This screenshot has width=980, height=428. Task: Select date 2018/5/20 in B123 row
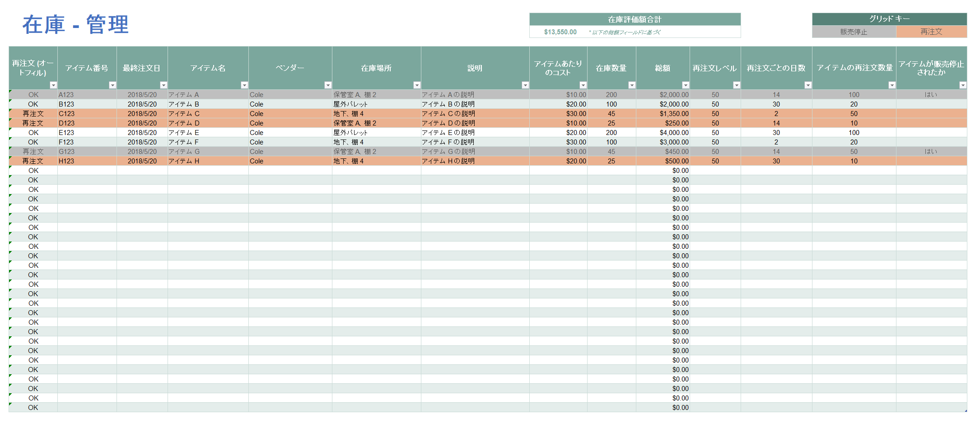tap(142, 104)
